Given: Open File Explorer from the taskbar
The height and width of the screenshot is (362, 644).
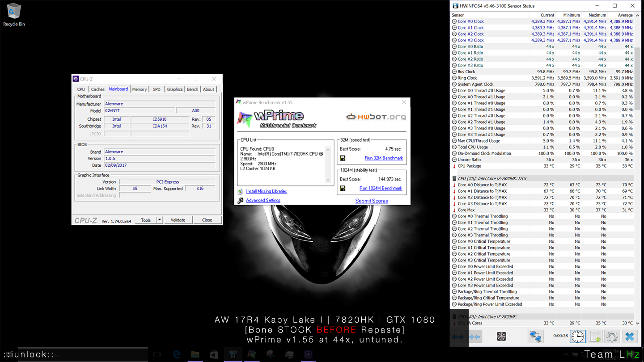Looking at the screenshot, I should 195,354.
